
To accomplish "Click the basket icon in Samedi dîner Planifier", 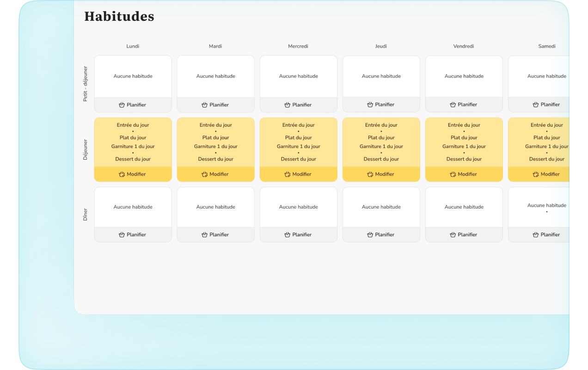I will (535, 235).
